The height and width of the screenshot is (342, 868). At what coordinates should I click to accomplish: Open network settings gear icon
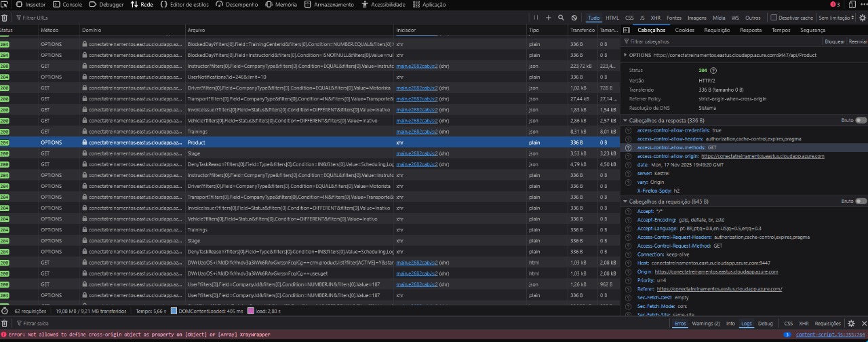coord(861,18)
